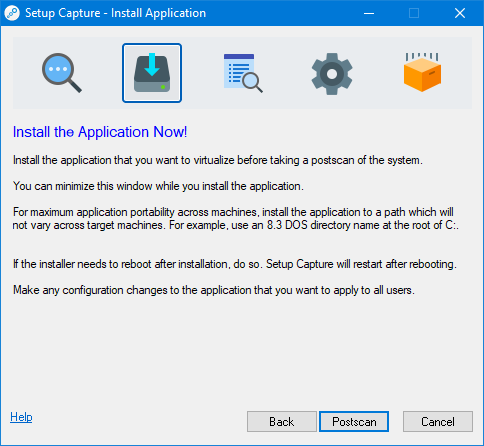This screenshot has width=484, height=446.
Task: Click text 'Make any configuration changes'
Action: [91, 290]
